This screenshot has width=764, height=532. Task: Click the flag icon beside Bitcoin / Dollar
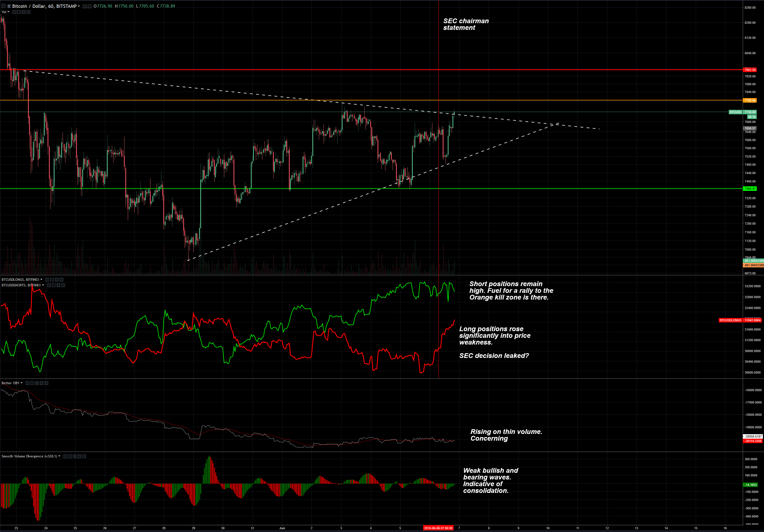(9, 6)
